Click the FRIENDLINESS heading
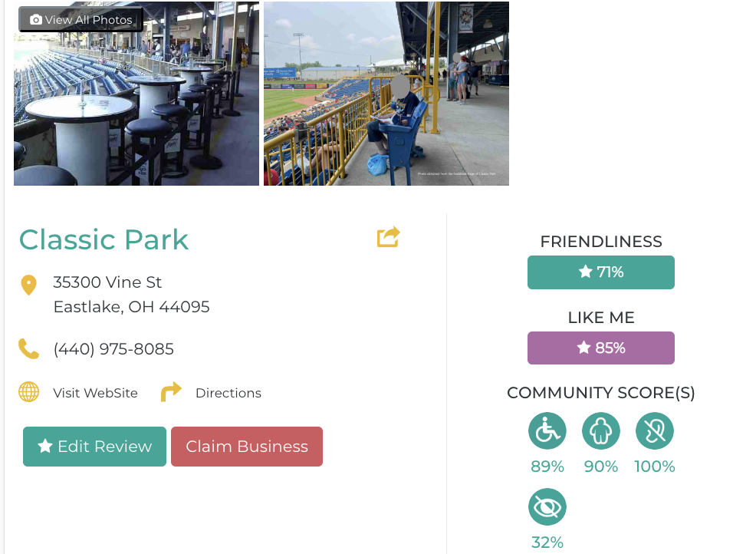The image size is (756, 554). point(601,241)
